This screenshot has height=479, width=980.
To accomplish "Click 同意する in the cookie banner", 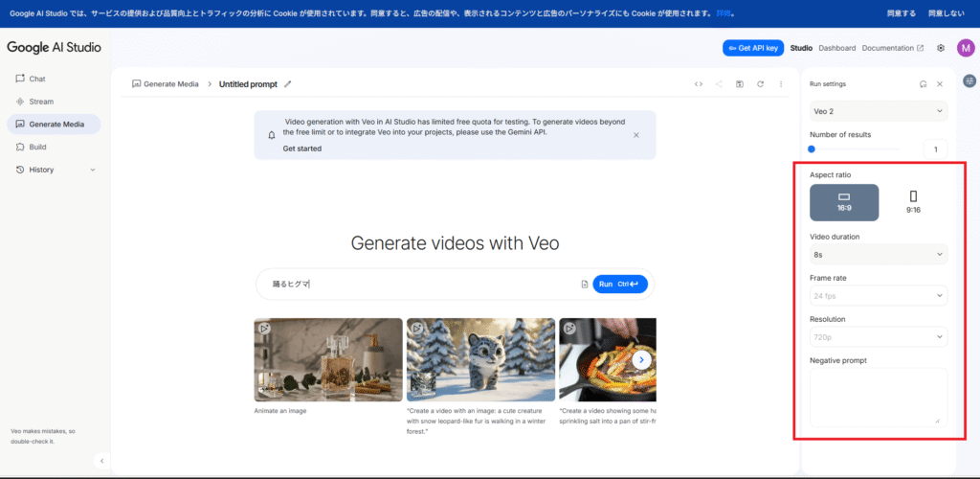I will click(x=902, y=13).
